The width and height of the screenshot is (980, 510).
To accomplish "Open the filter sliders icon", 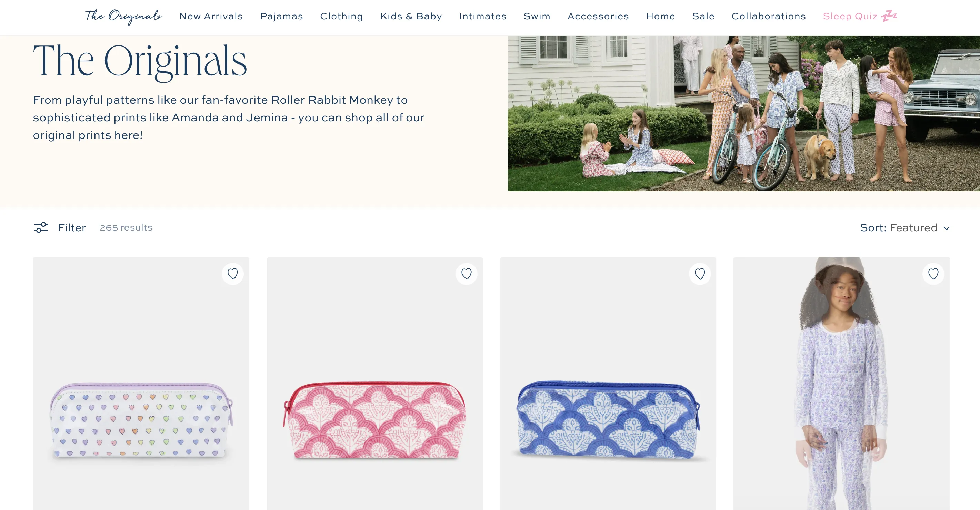I will tap(41, 227).
